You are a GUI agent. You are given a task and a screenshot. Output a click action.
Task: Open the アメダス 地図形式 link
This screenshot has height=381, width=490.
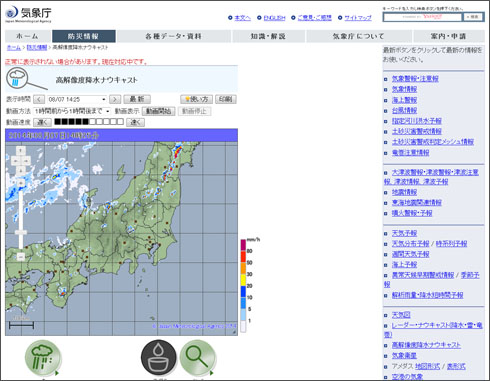[x=427, y=366]
